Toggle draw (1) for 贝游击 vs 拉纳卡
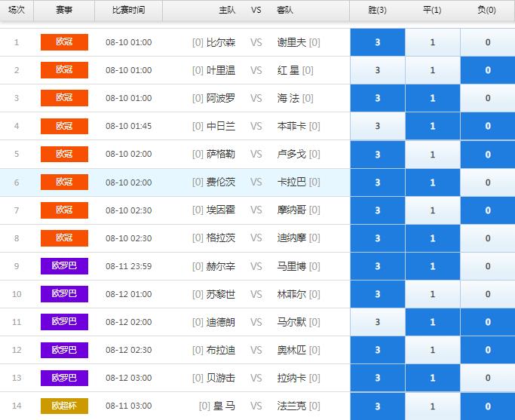 pos(433,378)
